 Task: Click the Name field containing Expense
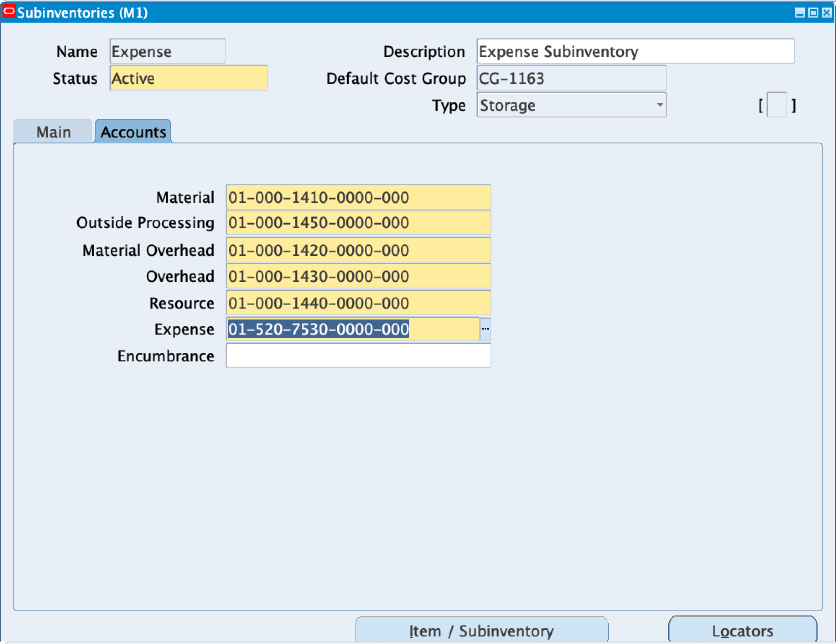point(166,51)
